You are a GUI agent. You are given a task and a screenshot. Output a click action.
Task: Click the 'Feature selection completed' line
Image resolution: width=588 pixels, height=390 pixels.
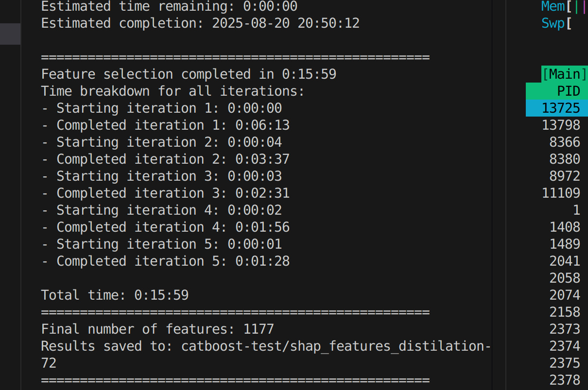tap(189, 74)
